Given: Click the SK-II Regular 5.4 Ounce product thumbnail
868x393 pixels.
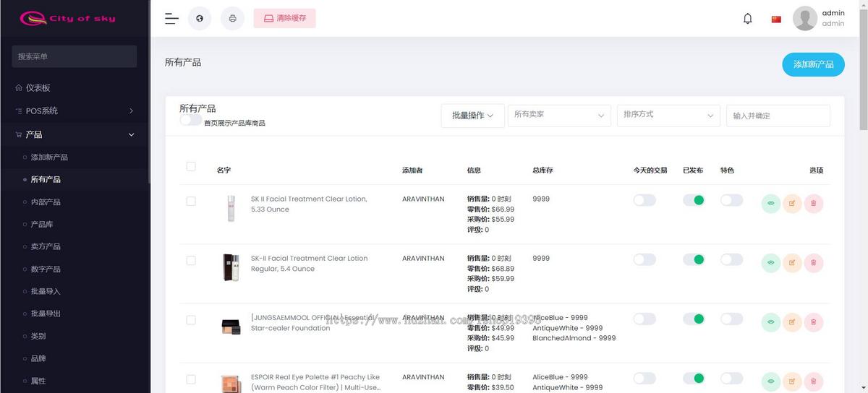Looking at the screenshot, I should [x=231, y=267].
